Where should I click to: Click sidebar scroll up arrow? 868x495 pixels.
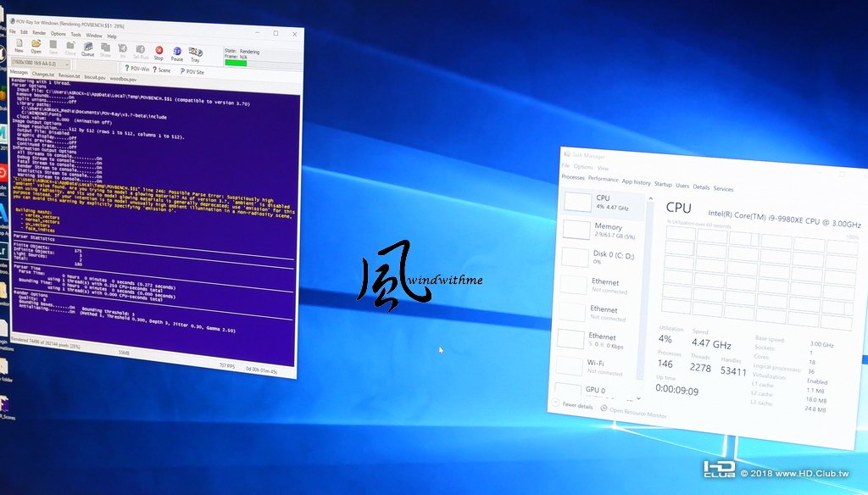tap(650, 199)
